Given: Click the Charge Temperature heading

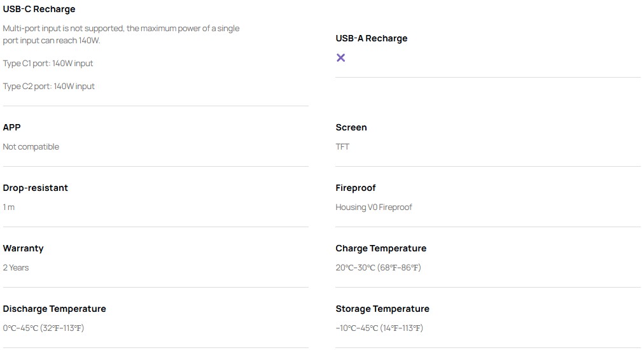Looking at the screenshot, I should [381, 248].
